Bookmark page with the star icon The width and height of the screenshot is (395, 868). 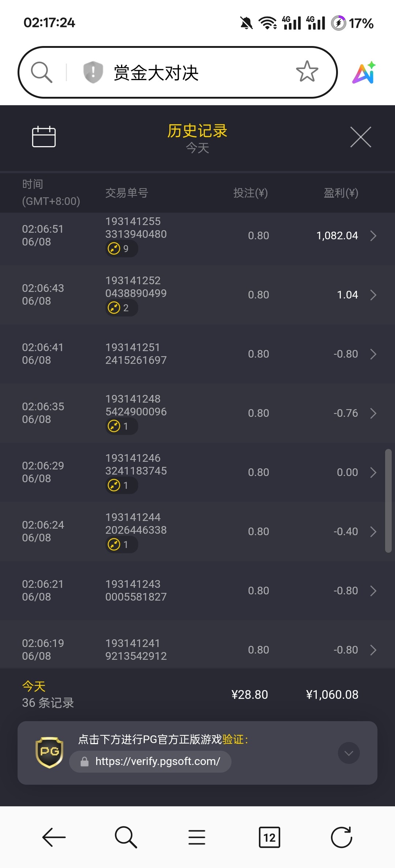307,72
